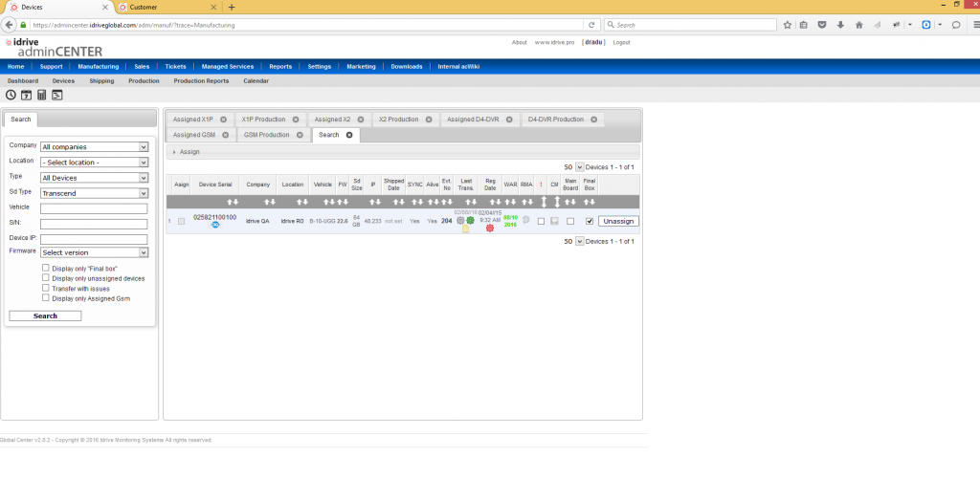Viewport: 980px width, 479px height.
Task: Open the Firefox downloads arrow icon
Action: [839, 24]
